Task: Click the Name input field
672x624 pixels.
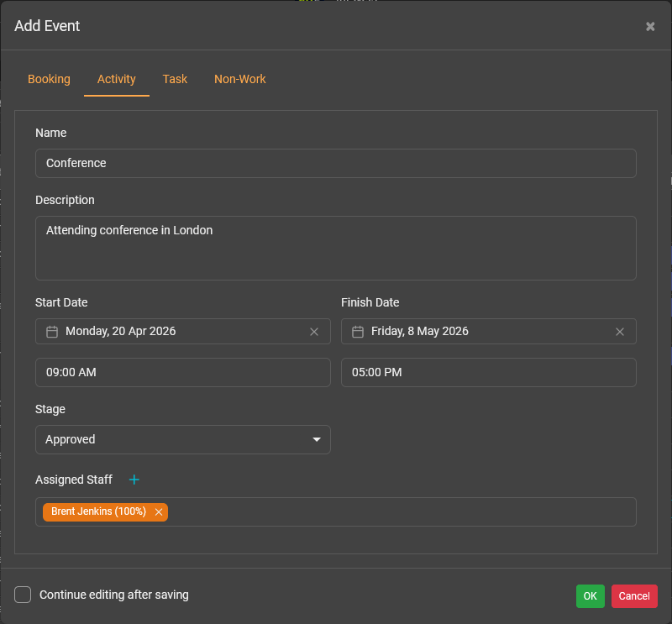Action: pos(336,164)
